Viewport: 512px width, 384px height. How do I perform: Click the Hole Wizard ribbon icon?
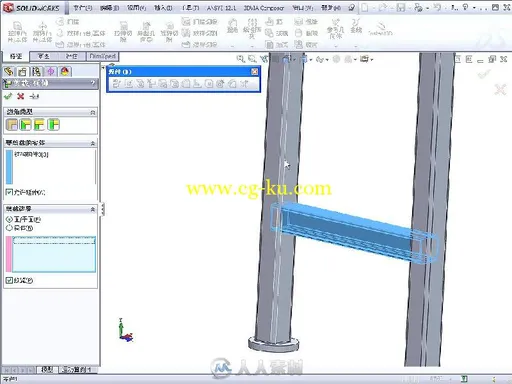click(146, 32)
